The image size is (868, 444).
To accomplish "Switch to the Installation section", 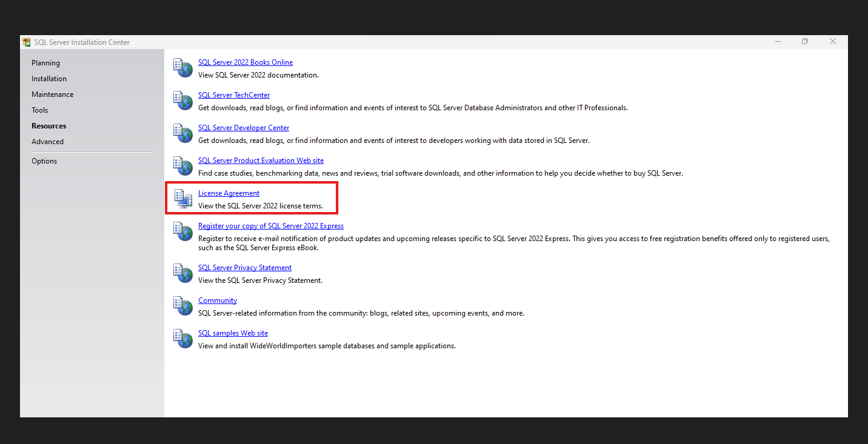I will click(x=49, y=79).
